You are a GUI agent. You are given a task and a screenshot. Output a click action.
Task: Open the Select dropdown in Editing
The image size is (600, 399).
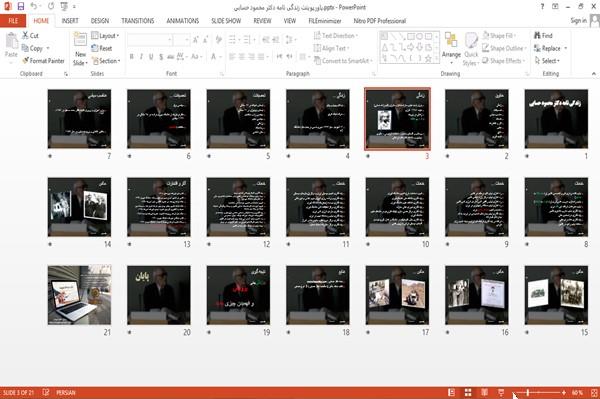coord(547,61)
